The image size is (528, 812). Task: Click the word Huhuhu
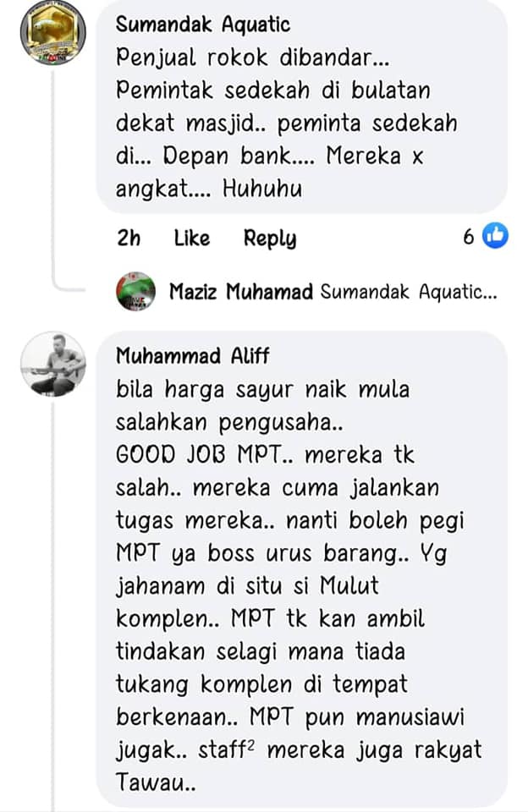[262, 189]
